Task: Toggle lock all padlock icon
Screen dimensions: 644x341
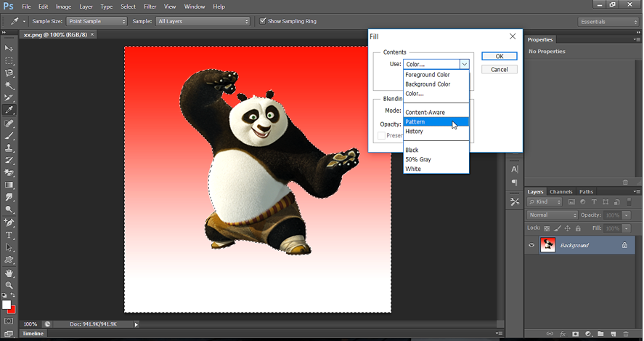Action: (578, 228)
